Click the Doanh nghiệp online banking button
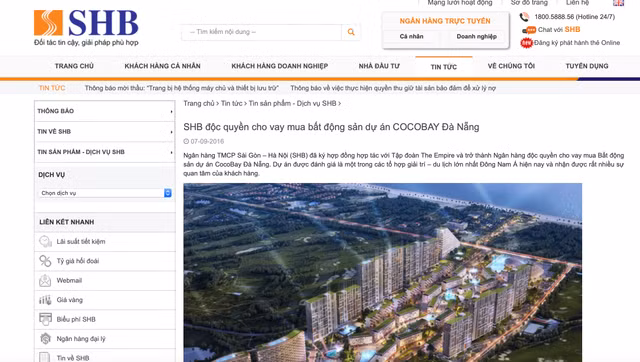This screenshot has height=362, width=640. pos(476,37)
